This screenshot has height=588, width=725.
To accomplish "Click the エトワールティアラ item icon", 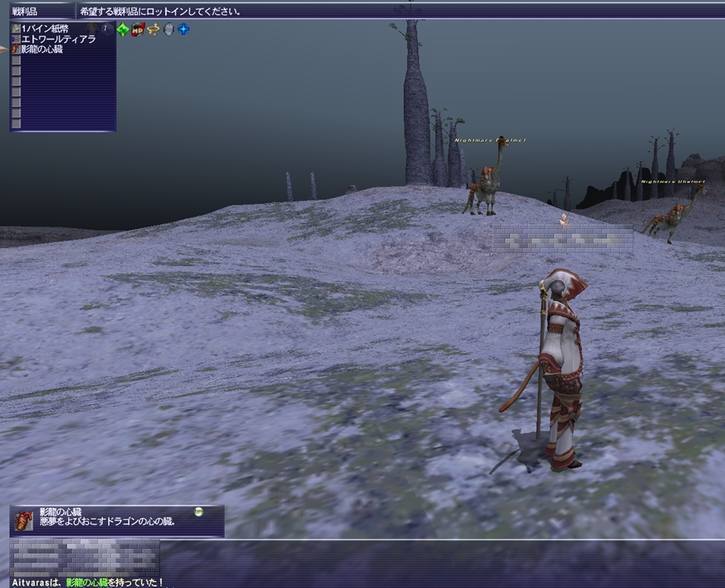I will [x=16, y=39].
